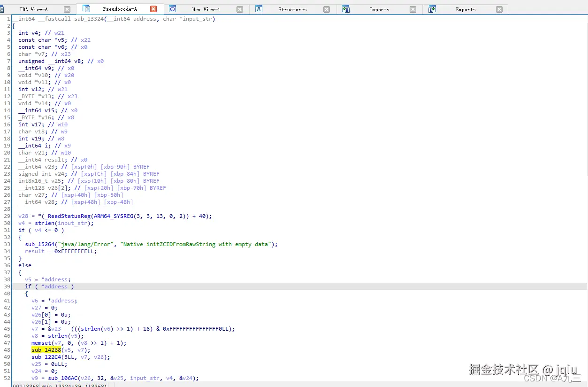Close the Pseudocode-A tab with red X
The width and height of the screenshot is (588, 387).
153,9
